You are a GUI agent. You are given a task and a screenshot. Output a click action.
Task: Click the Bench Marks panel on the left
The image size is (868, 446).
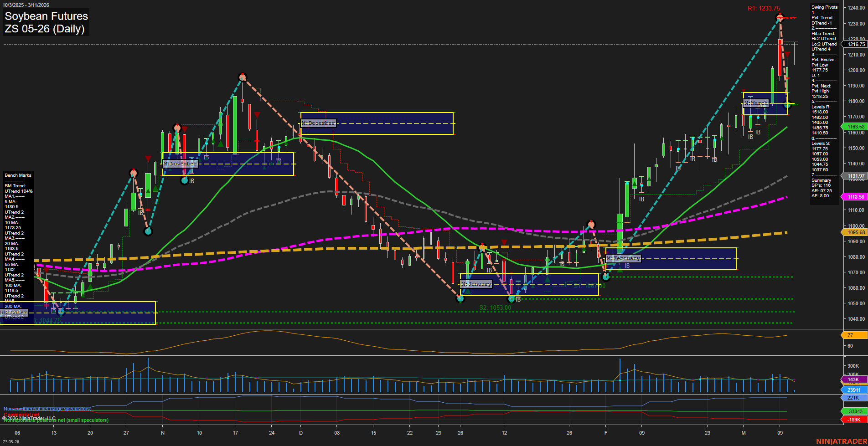[x=18, y=175]
